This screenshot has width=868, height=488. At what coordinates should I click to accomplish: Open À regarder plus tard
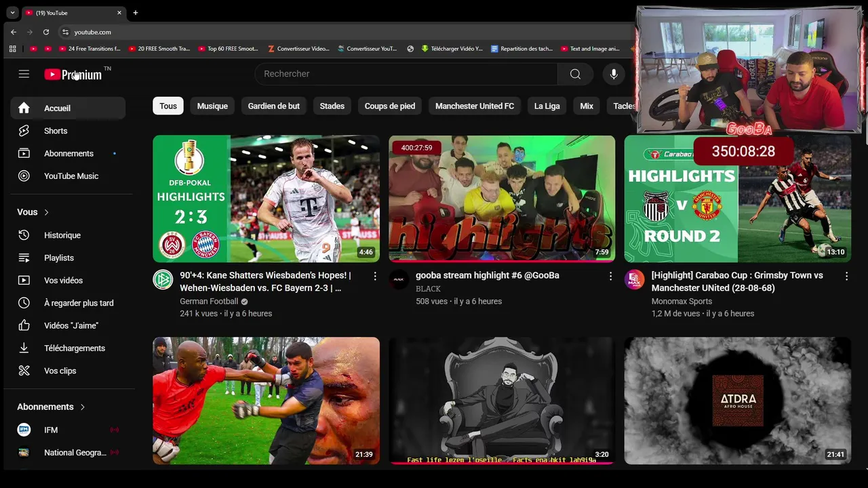coord(68,303)
